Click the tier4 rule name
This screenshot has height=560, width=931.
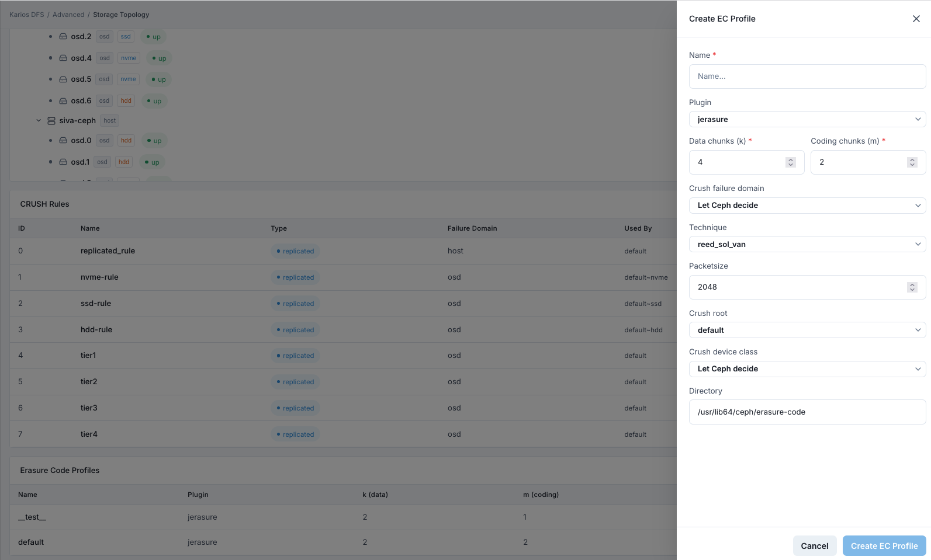(x=89, y=434)
